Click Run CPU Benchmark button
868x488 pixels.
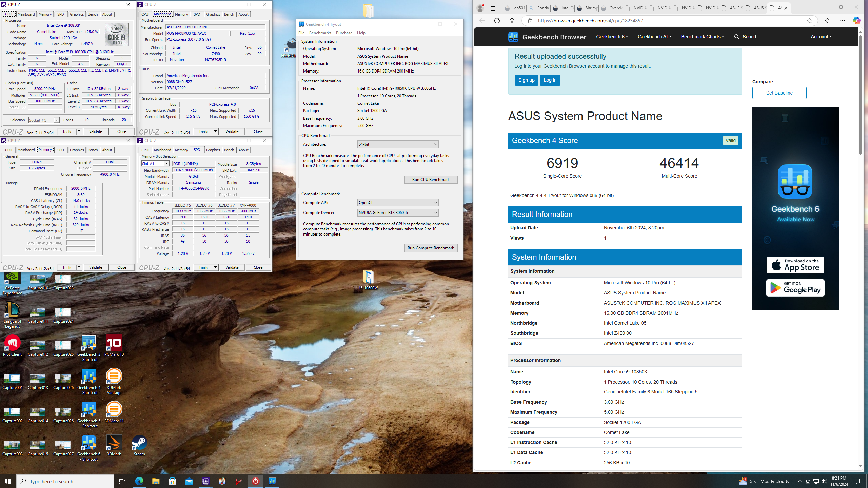431,180
